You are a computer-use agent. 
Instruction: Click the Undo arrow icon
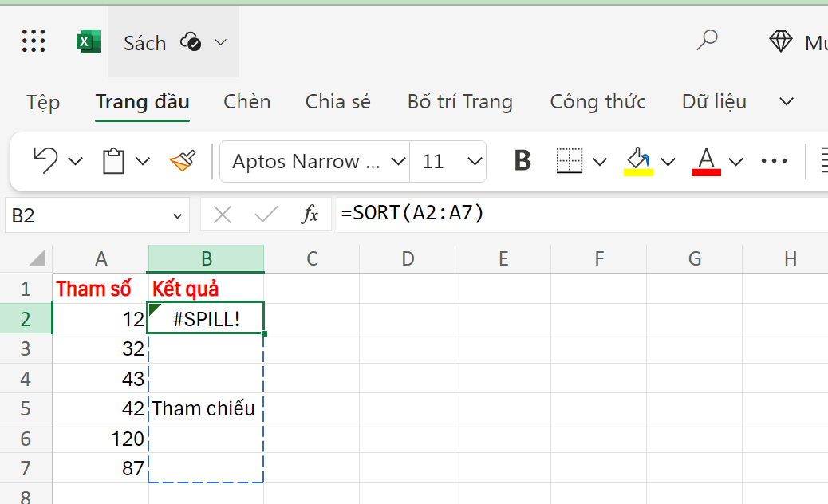45,160
